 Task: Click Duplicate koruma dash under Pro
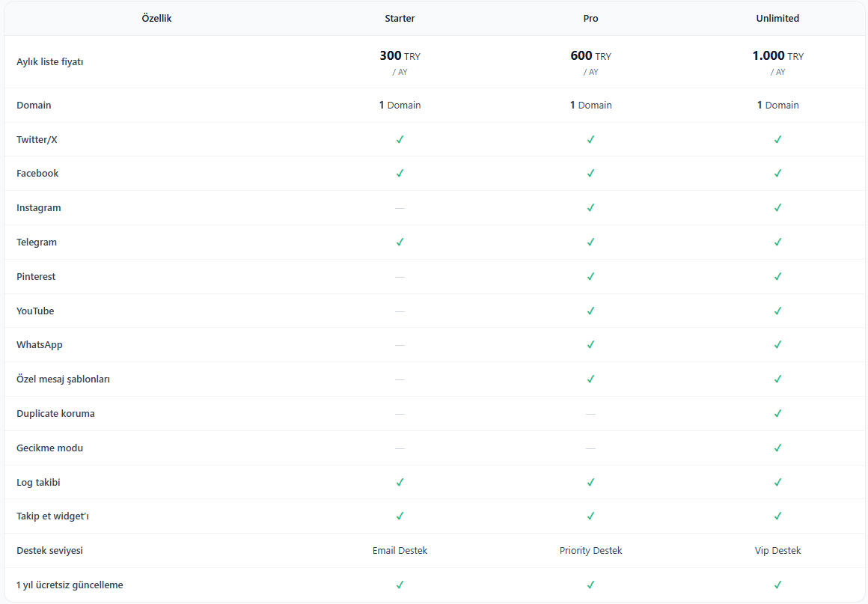(590, 414)
